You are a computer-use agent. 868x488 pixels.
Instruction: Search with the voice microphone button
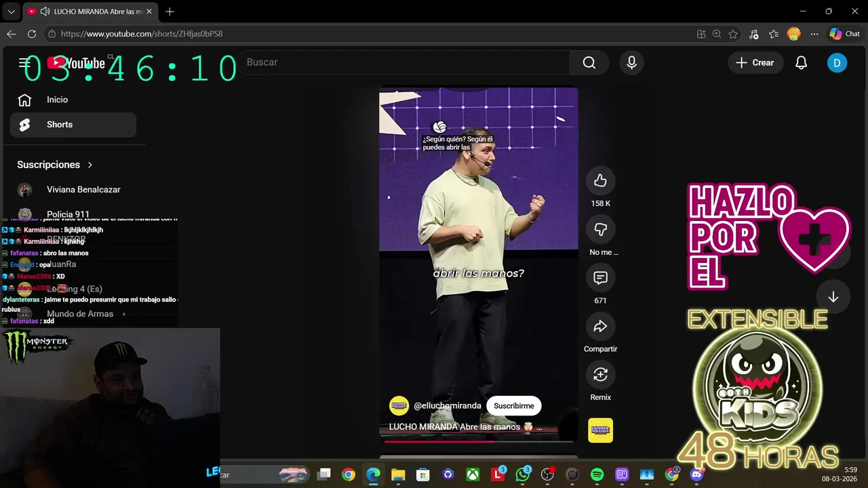[631, 62]
